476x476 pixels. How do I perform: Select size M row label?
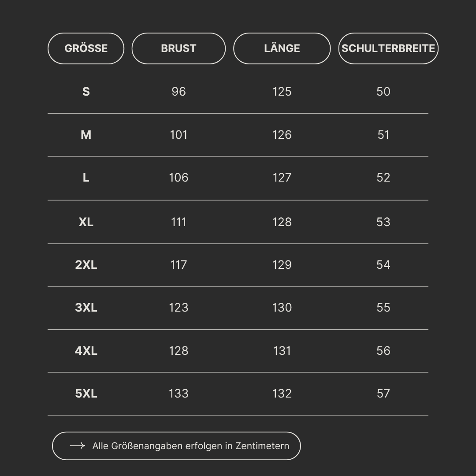point(86,135)
